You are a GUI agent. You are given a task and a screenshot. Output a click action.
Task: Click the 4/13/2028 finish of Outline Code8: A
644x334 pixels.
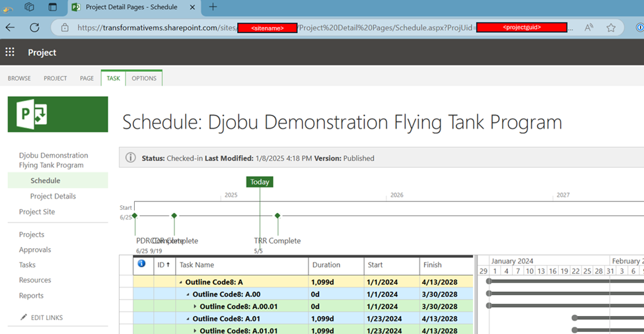tap(439, 282)
